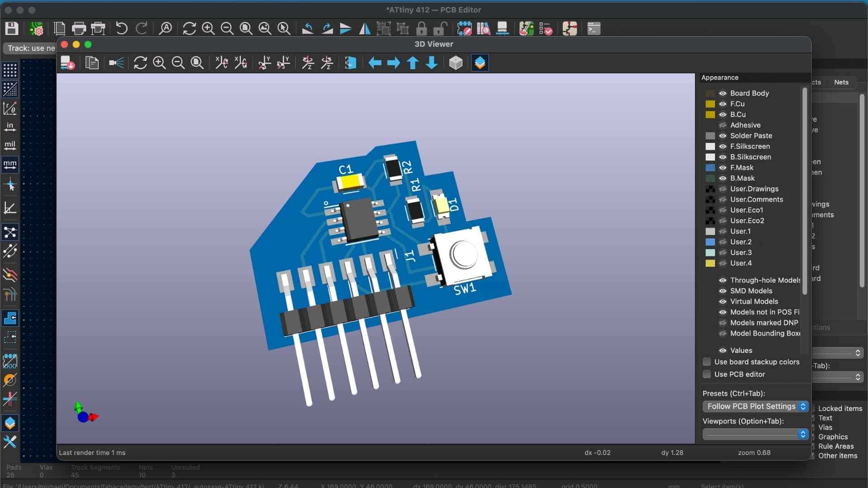Click the move board left arrow

tap(375, 63)
